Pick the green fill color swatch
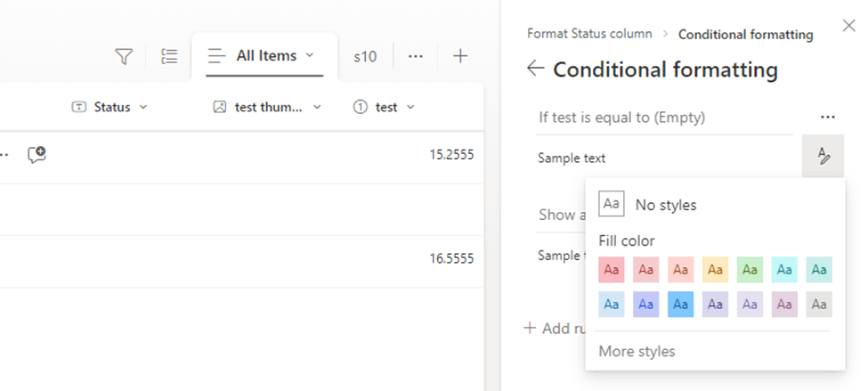 (750, 270)
